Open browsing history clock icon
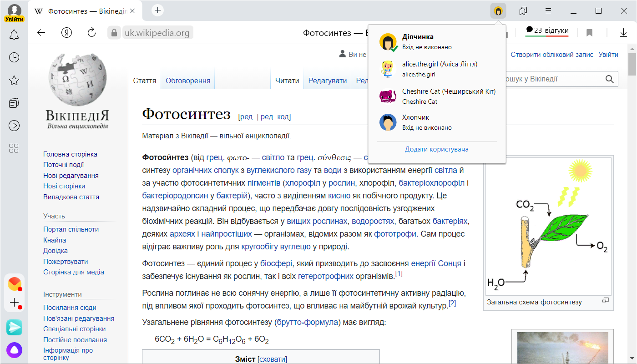Image resolution: width=637 pixels, height=364 pixels. [14, 57]
